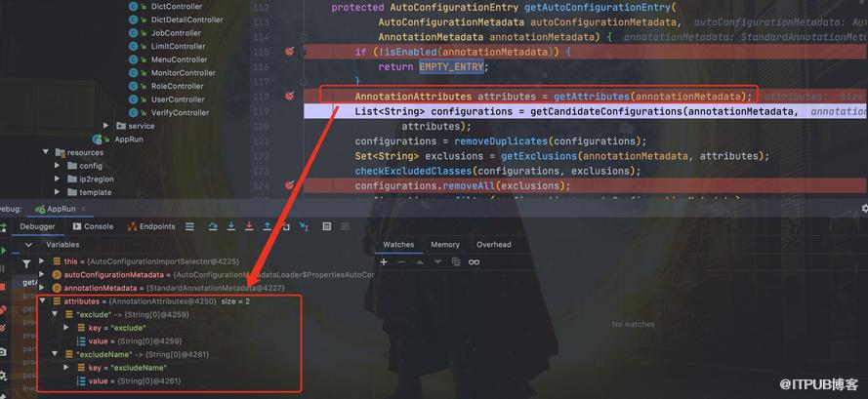Open the Memory tab
Image resolution: width=868 pixels, height=399 pixels.
click(445, 245)
